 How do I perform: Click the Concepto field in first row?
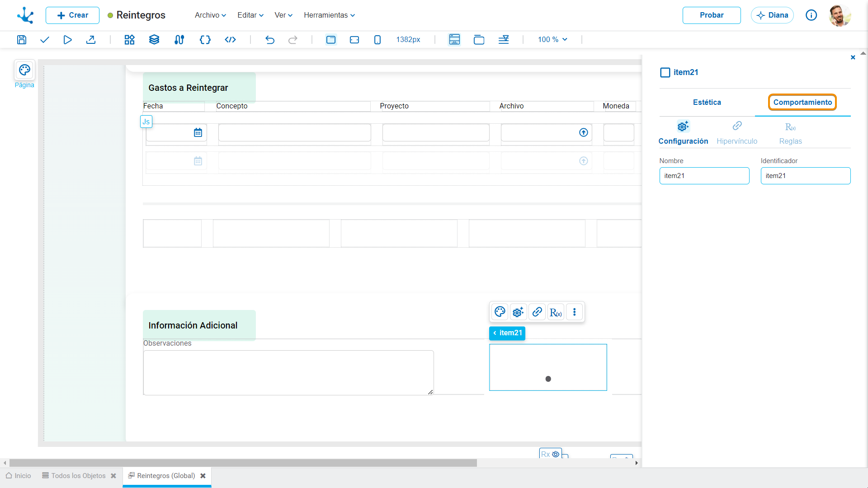(295, 132)
